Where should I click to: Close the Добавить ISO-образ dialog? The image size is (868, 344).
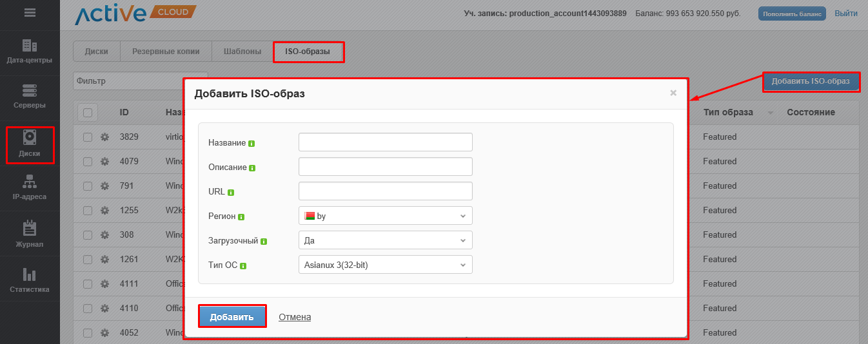(673, 93)
